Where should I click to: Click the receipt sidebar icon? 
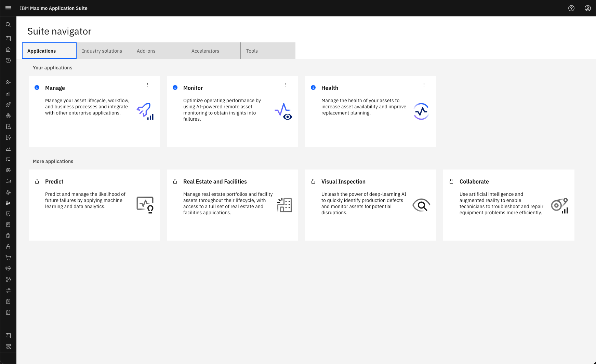pos(8,225)
